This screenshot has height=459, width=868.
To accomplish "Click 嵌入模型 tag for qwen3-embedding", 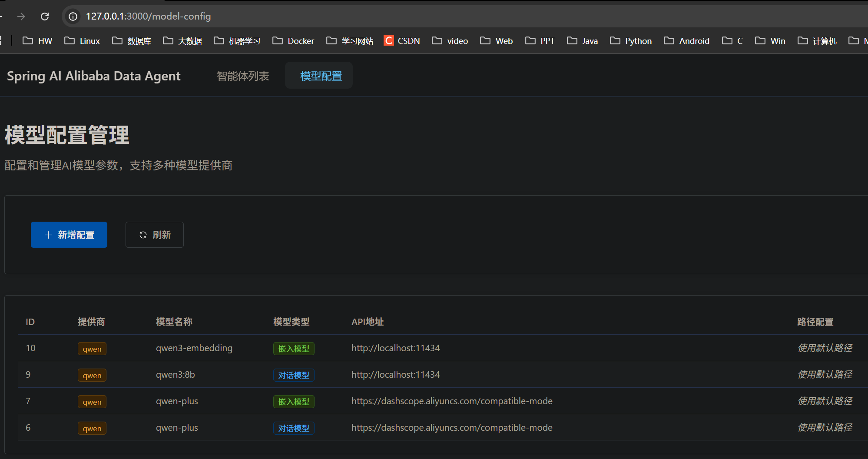I will [294, 349].
